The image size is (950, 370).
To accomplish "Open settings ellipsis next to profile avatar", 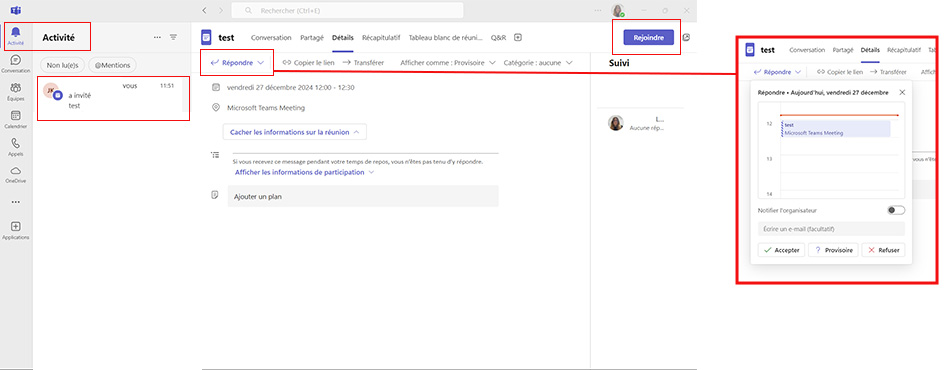I will coord(598,10).
